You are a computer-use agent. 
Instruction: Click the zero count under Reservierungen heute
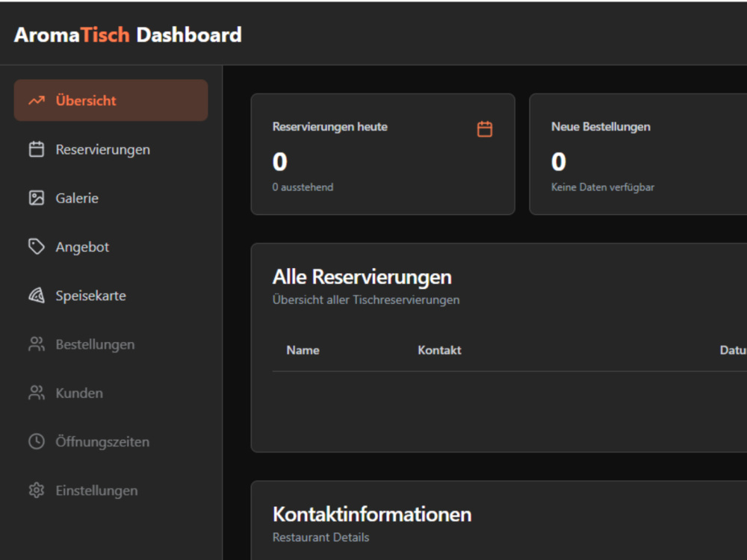pos(279,161)
